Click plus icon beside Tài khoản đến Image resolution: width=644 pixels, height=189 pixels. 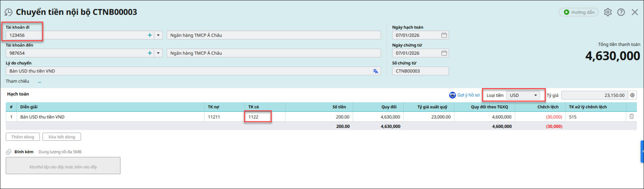(150, 53)
